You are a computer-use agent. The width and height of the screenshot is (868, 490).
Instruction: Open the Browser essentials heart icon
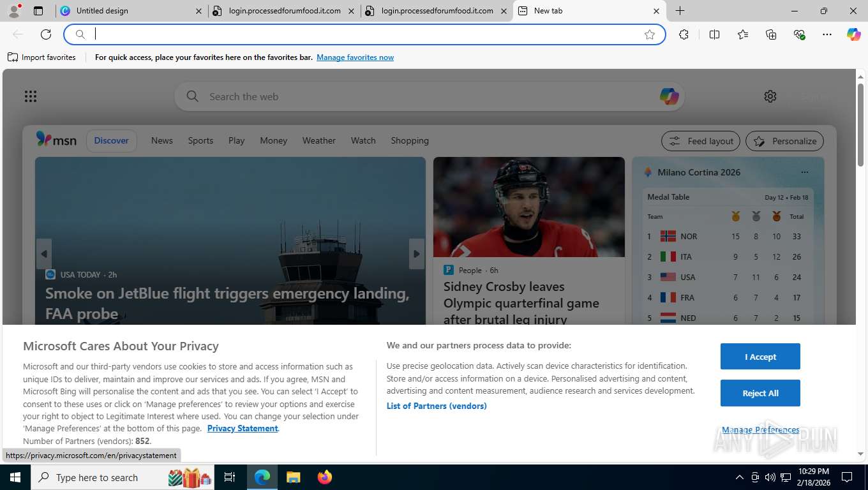tap(799, 34)
